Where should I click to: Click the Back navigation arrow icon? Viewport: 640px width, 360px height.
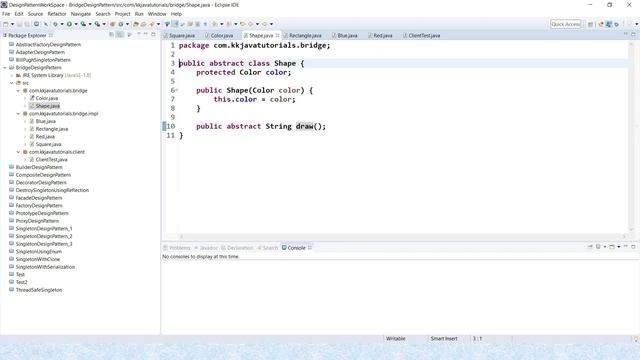pyautogui.click(x=251, y=24)
